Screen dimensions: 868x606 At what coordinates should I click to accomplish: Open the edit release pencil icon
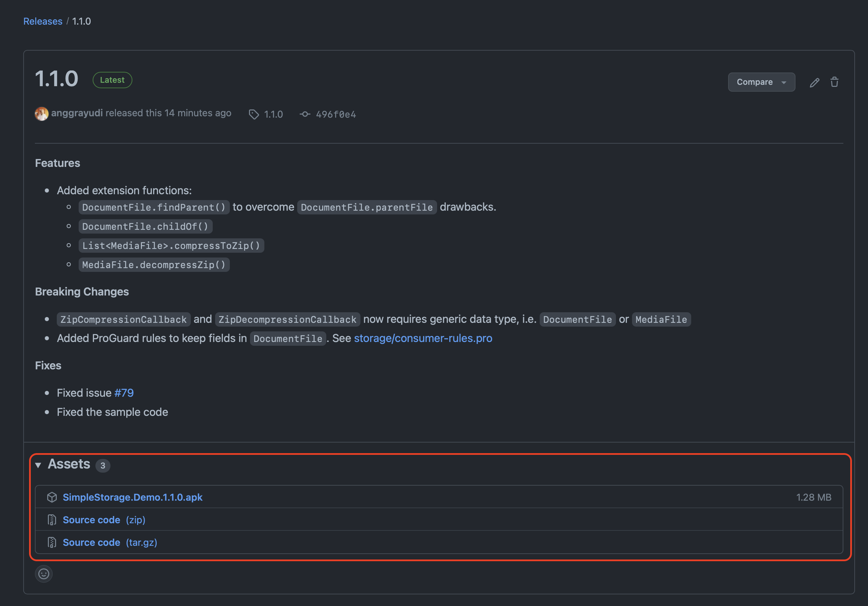815,82
